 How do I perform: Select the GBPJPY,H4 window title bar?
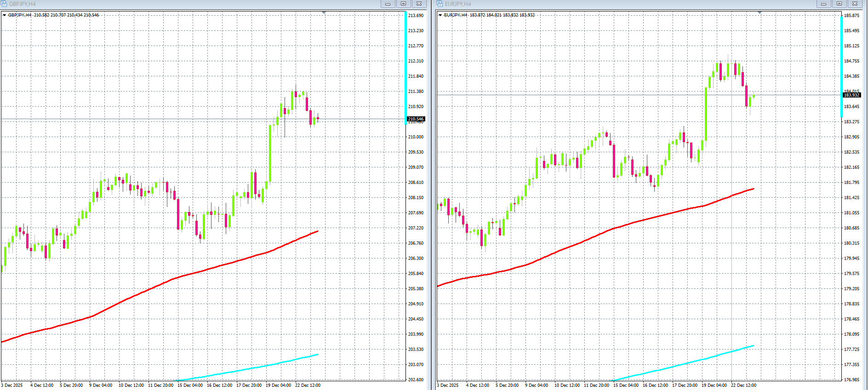pos(184,4)
